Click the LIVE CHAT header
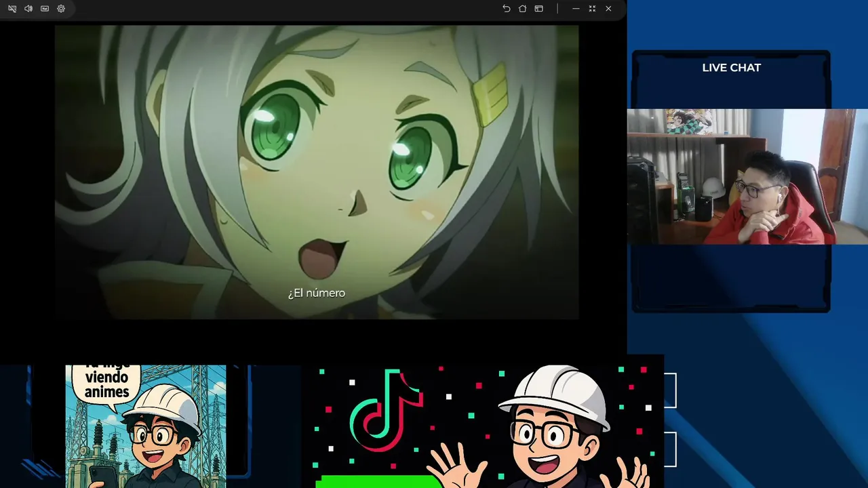The height and width of the screenshot is (488, 868). click(x=731, y=68)
